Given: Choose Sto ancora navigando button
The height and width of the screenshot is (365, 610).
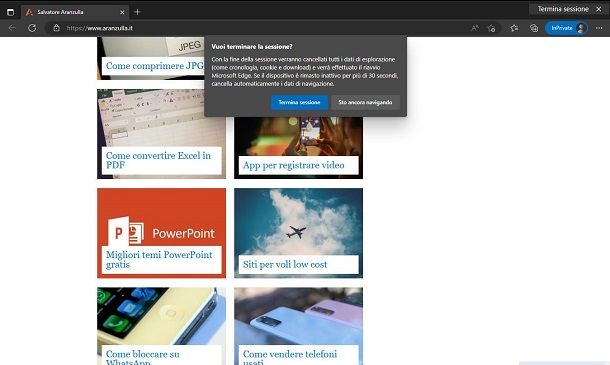Looking at the screenshot, I should coord(365,102).
